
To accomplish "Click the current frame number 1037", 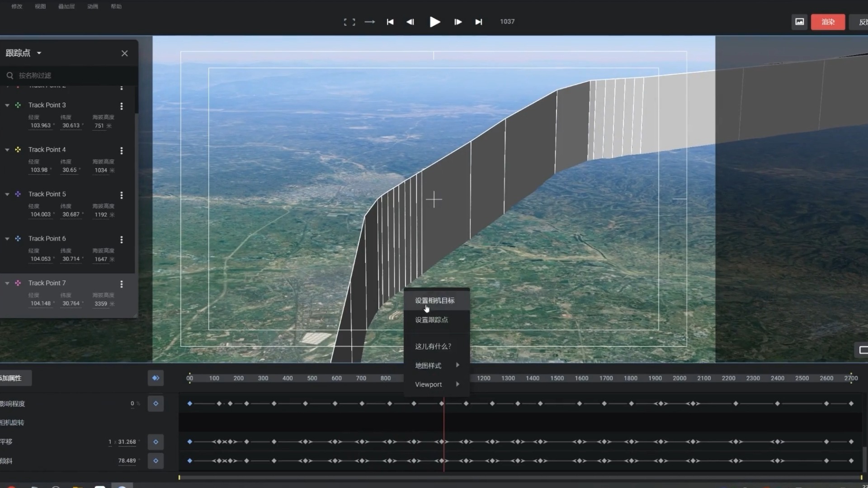I will [x=507, y=22].
